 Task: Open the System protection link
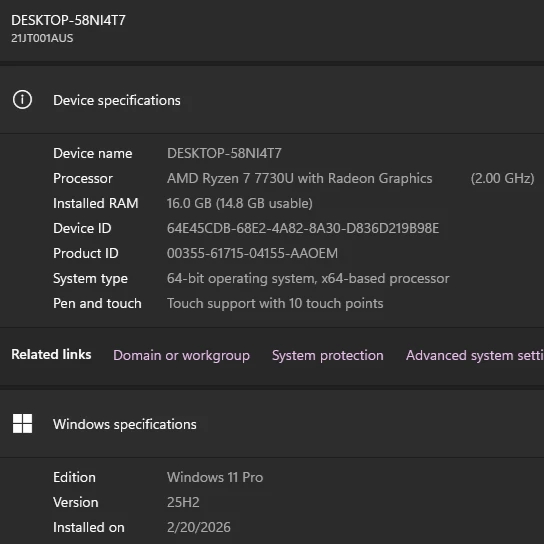328,355
